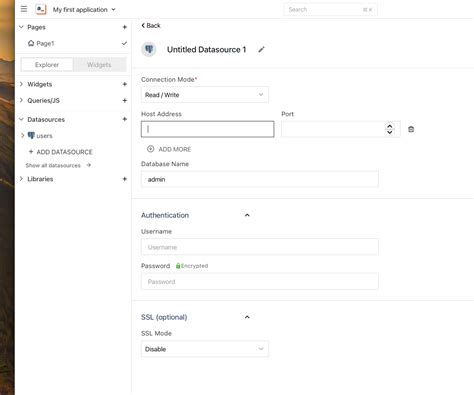Viewport: 474px width, 395px height.
Task: Click the Username input field
Action: click(x=260, y=247)
